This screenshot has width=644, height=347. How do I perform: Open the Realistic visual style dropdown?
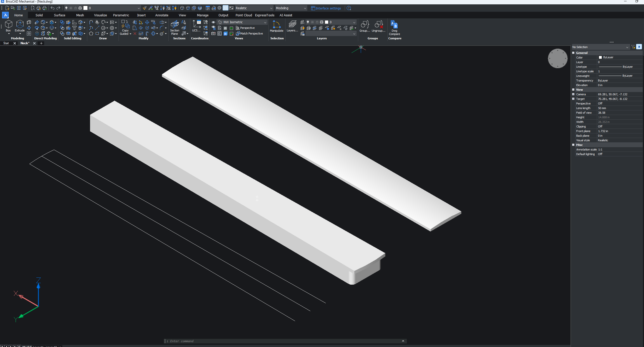coord(271,8)
